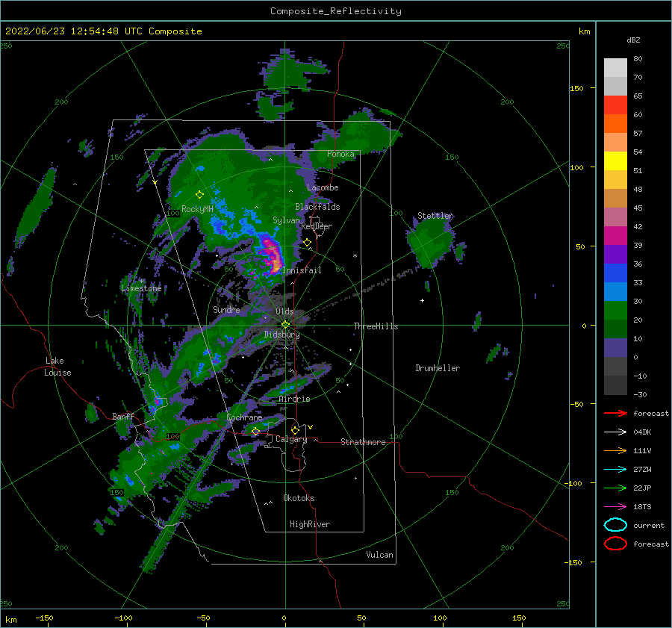The width and height of the screenshot is (672, 628).
Task: Click the red forecast ellipse in legend
Action: [x=615, y=544]
